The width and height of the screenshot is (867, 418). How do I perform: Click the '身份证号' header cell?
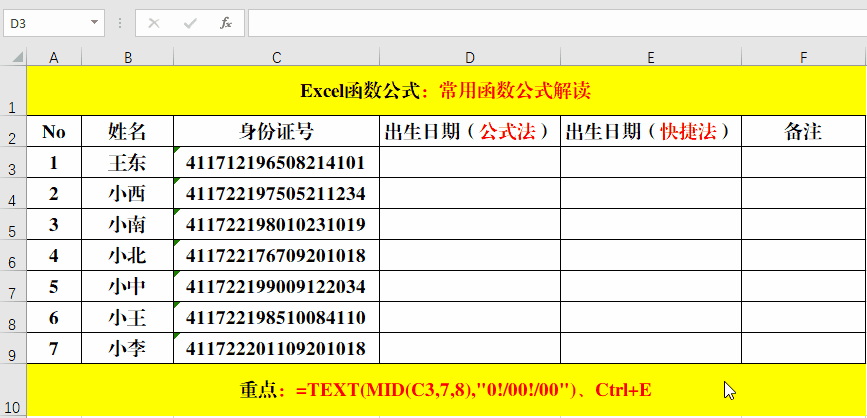[276, 131]
